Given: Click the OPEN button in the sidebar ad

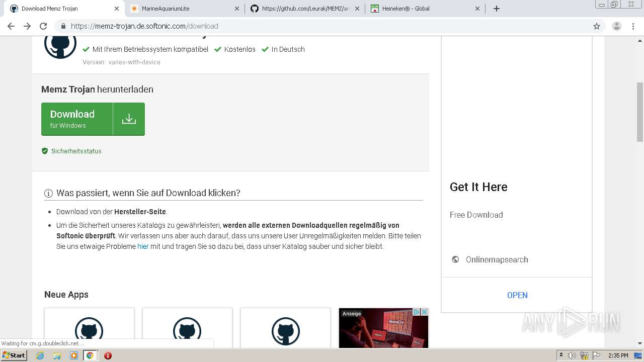Looking at the screenshot, I should click(x=517, y=295).
